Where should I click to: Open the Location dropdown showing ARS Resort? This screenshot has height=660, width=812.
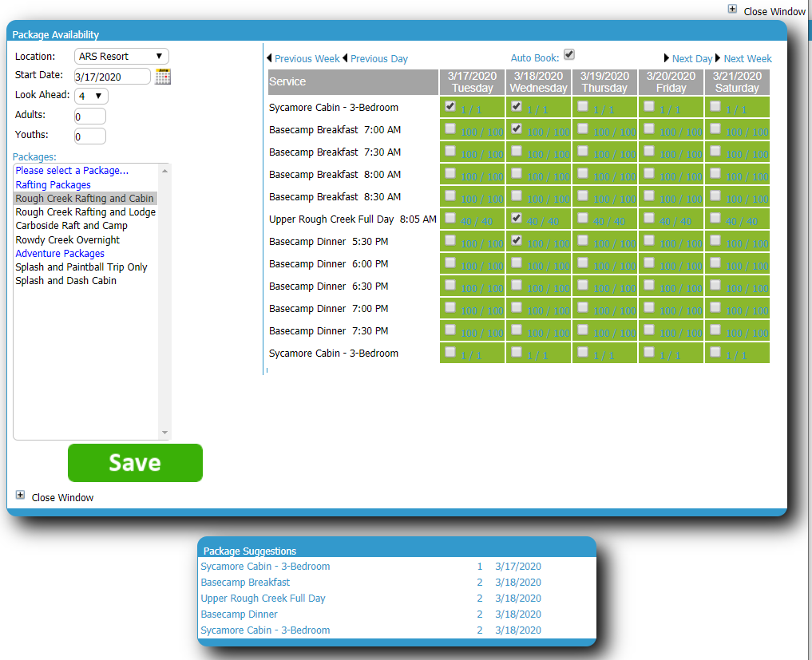[x=121, y=56]
